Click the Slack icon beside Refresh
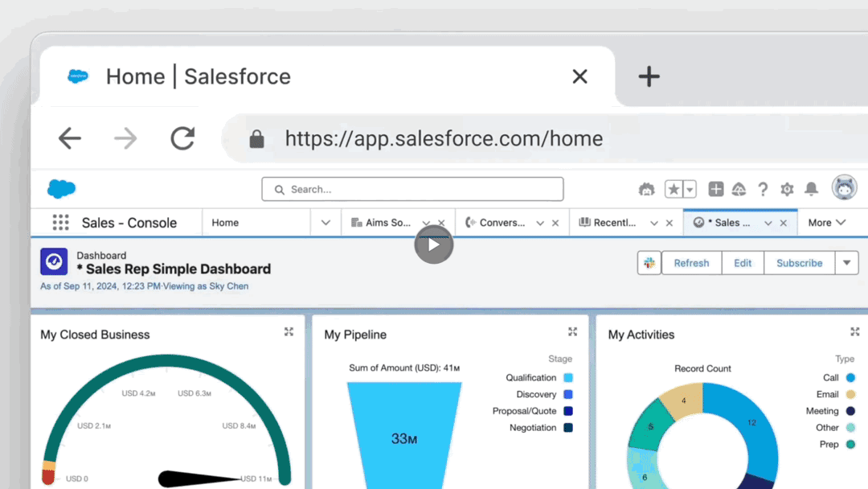The width and height of the screenshot is (868, 489). click(649, 263)
